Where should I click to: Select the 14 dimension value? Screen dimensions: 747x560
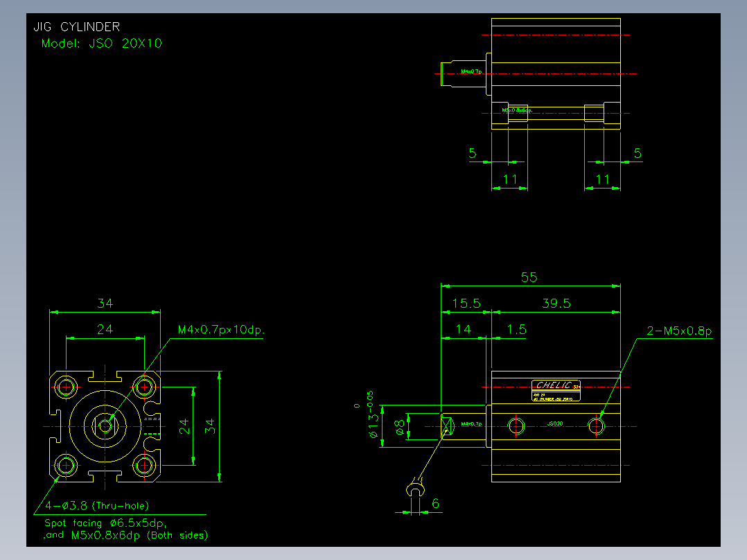pyautogui.click(x=463, y=329)
